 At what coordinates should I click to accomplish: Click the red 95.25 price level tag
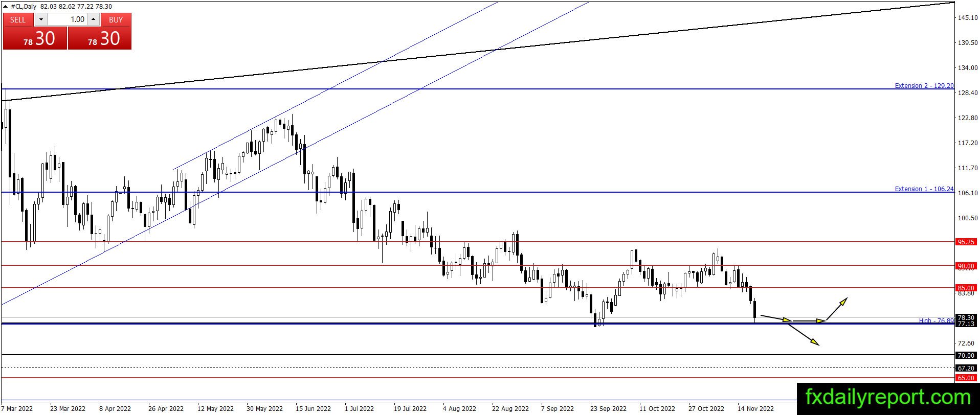pyautogui.click(x=966, y=242)
